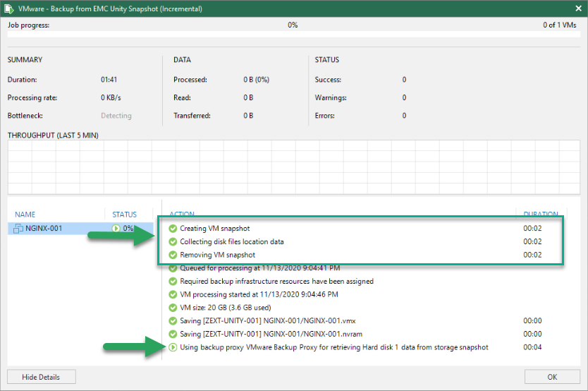Click the 'Job progress:' label
Screen dimensions: 588x391
pyautogui.click(x=28, y=25)
